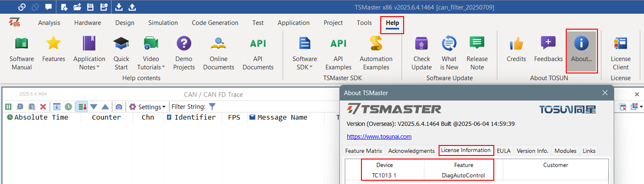Close the About TSMaster dialog
Screen dimensions: 644x184
click(x=605, y=93)
